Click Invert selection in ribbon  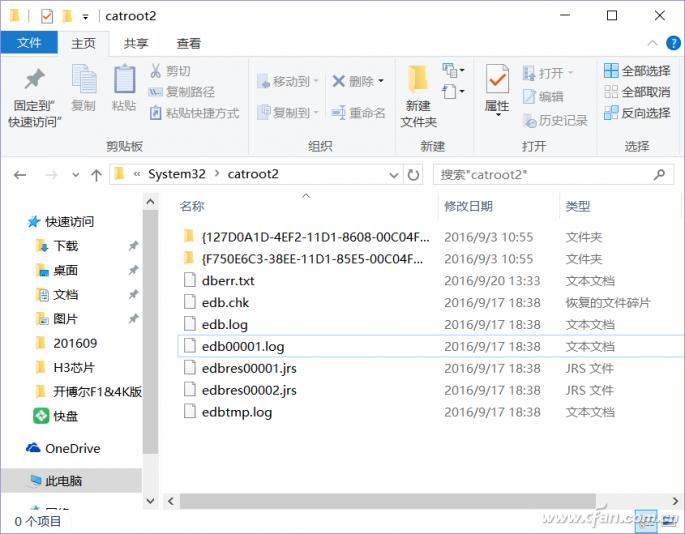pyautogui.click(x=637, y=113)
